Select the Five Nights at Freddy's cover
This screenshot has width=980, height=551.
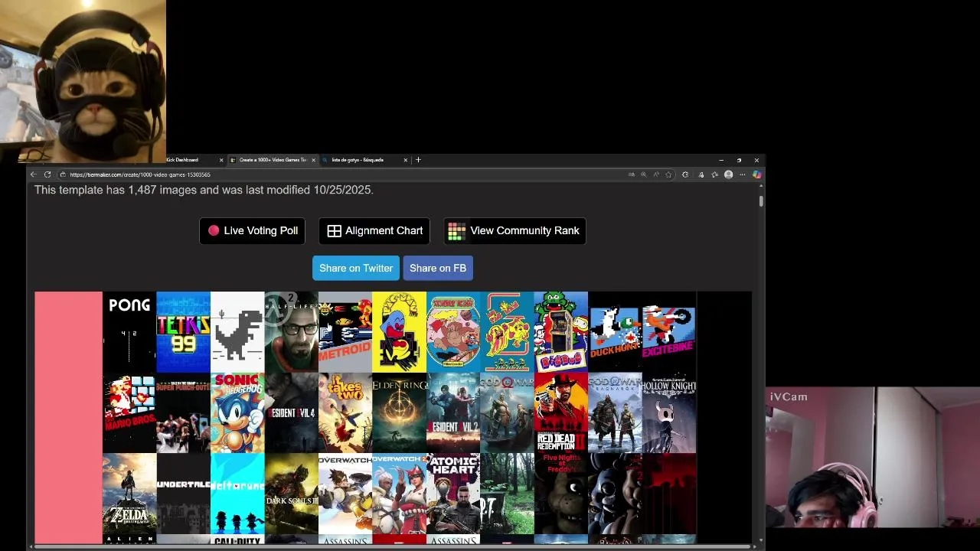coord(561,494)
